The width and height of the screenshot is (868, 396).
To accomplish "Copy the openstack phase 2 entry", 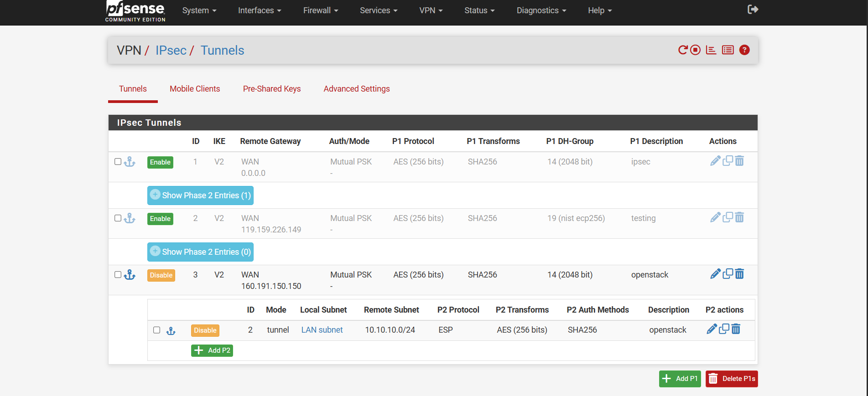I will pos(724,329).
